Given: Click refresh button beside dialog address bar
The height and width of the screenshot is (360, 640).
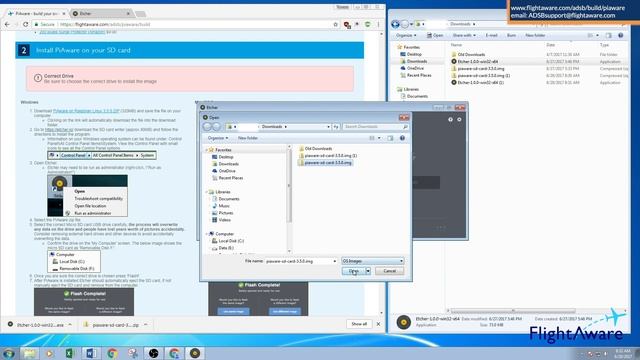Looking at the screenshot, I should pyautogui.click(x=336, y=127).
